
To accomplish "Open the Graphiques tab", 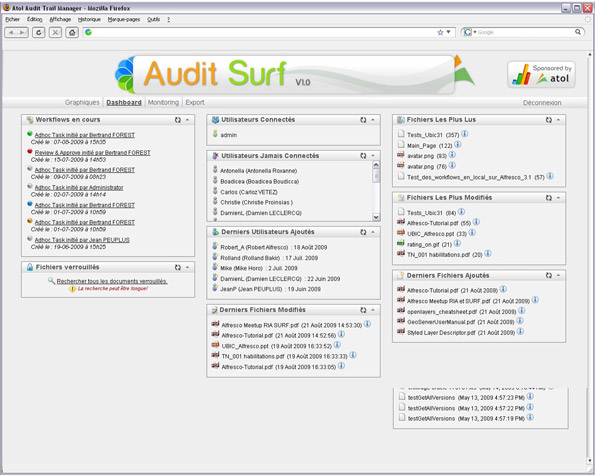I will (82, 102).
